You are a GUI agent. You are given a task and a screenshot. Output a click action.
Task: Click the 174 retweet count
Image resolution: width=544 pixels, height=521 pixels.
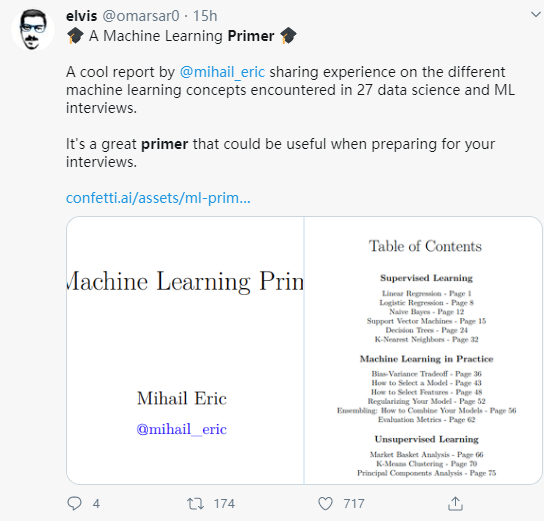[x=224, y=504]
